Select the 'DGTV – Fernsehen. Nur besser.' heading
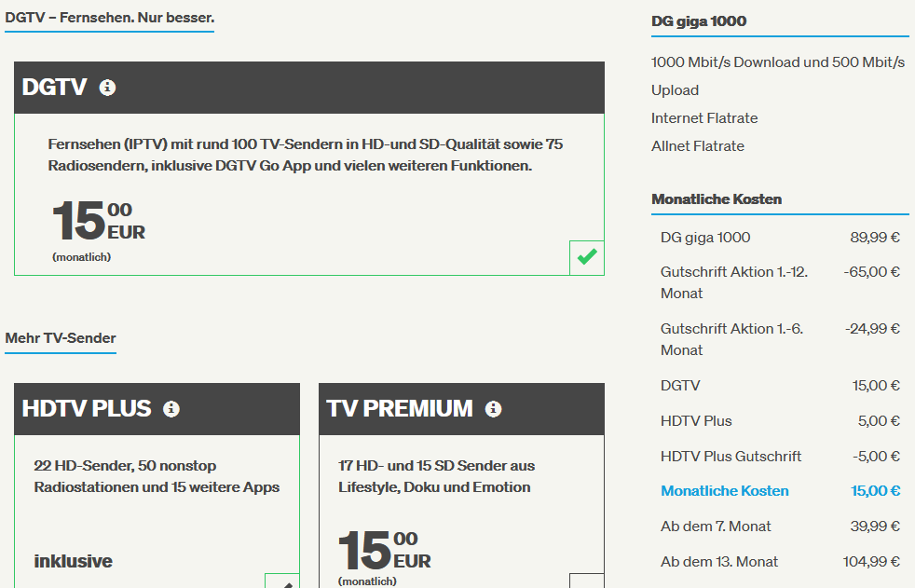The image size is (915, 588). [110, 18]
